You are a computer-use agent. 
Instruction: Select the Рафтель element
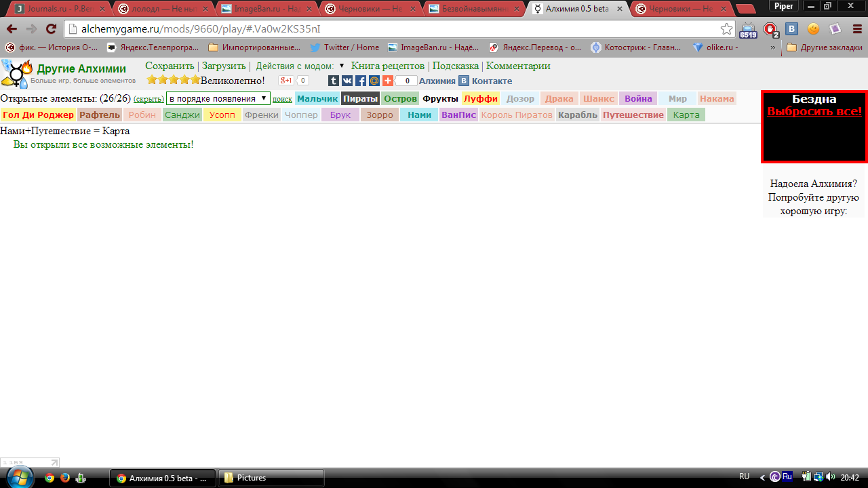click(x=100, y=115)
